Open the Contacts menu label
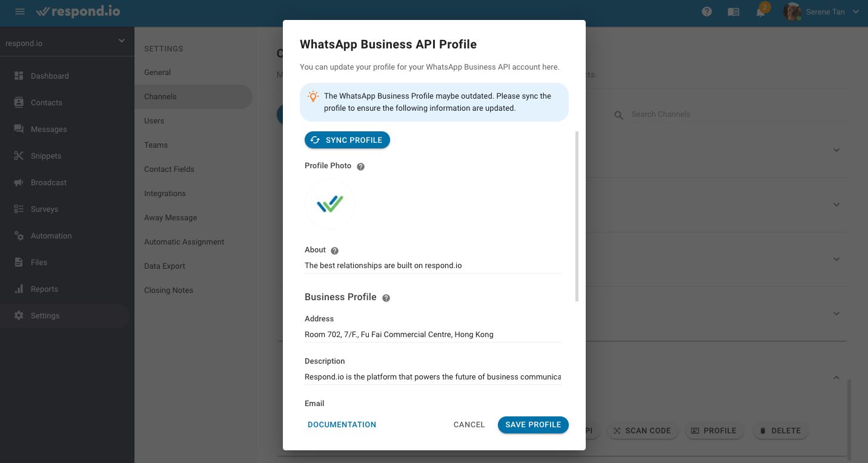The height and width of the screenshot is (463, 868). [x=47, y=102]
